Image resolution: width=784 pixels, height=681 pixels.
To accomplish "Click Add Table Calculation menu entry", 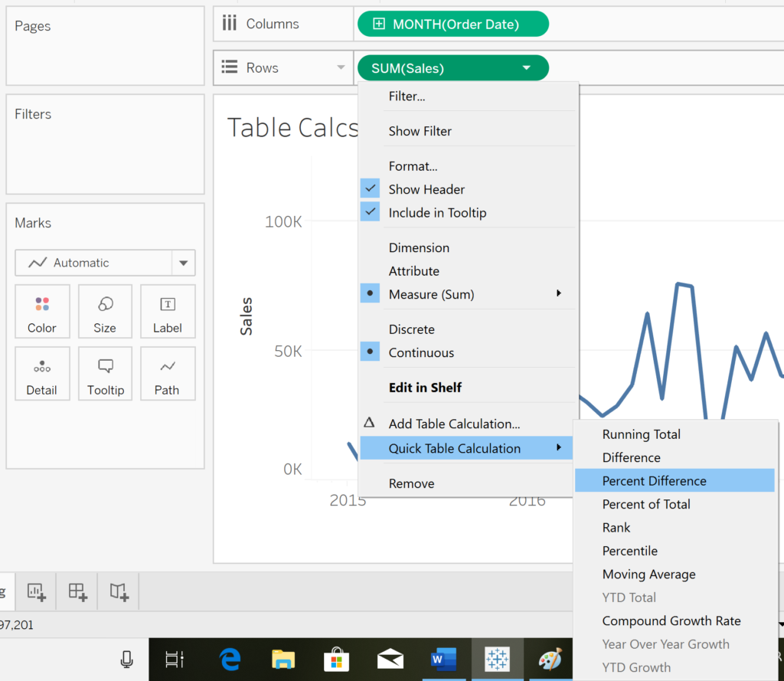I will pos(454,424).
